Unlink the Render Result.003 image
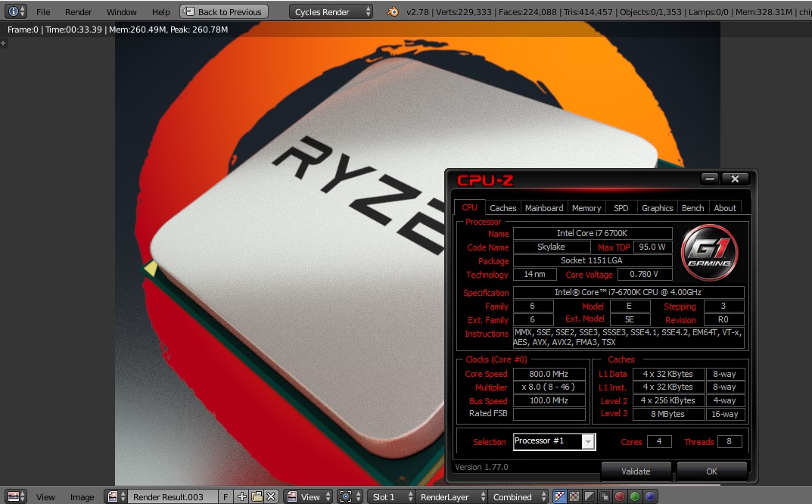 tap(272, 496)
